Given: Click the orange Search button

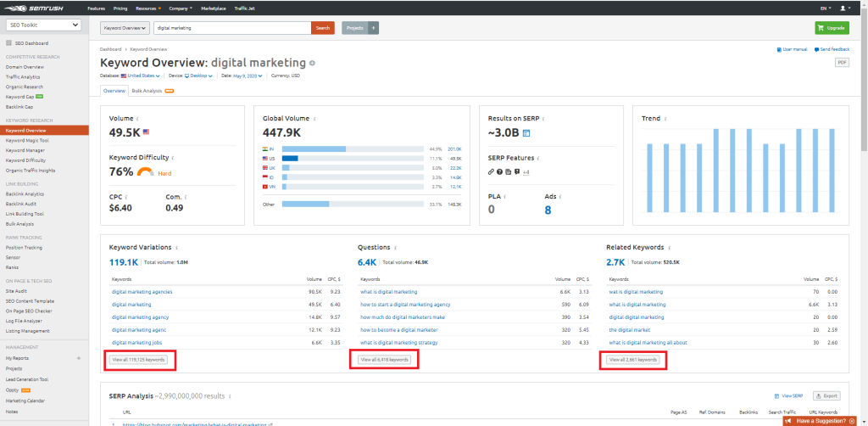Looking at the screenshot, I should click(323, 28).
